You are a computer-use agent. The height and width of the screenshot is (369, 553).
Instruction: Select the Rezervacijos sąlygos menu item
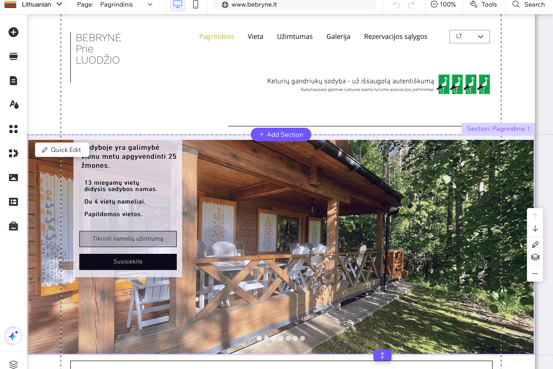(395, 37)
